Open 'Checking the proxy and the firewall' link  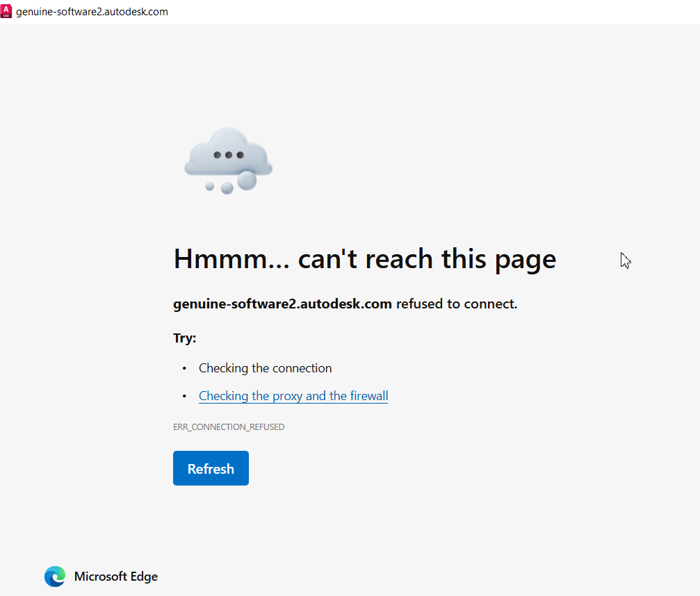[293, 396]
